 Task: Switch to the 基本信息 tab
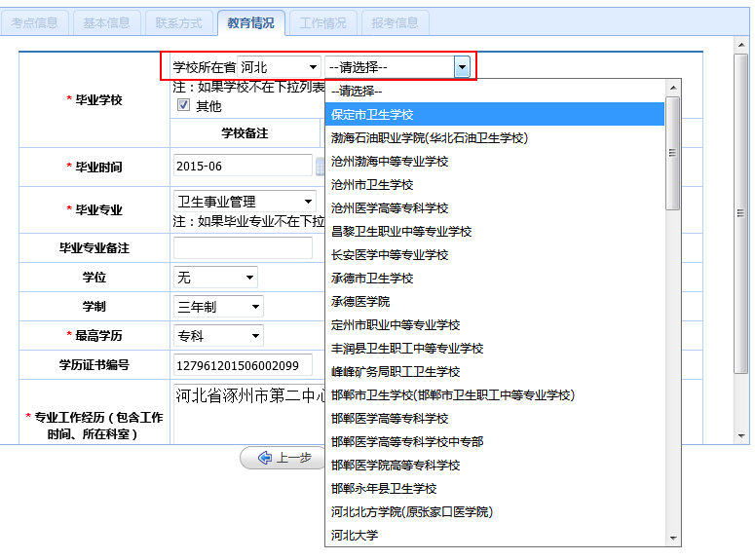(x=106, y=22)
